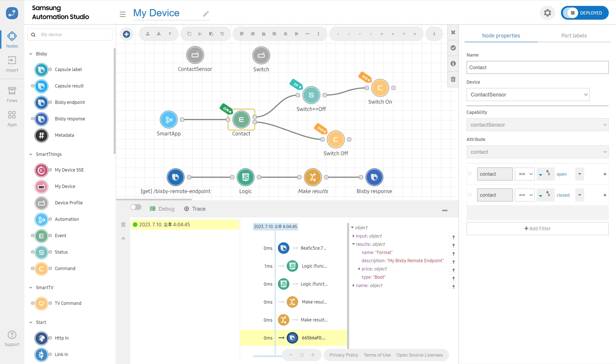The image size is (616, 364).
Task: Click the question mark help icon
Action: coord(170,34)
